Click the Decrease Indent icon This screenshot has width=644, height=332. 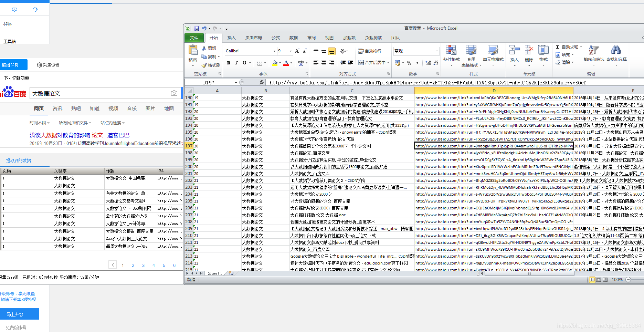(x=343, y=63)
